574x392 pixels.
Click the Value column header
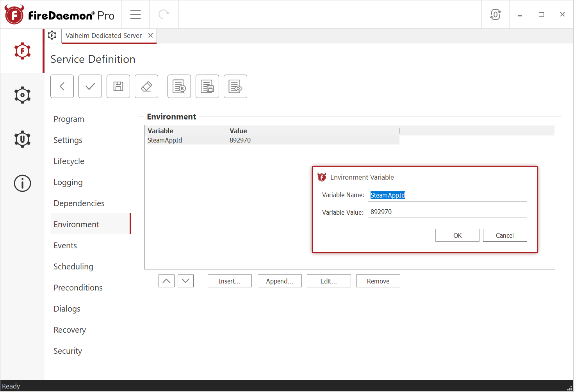313,131
